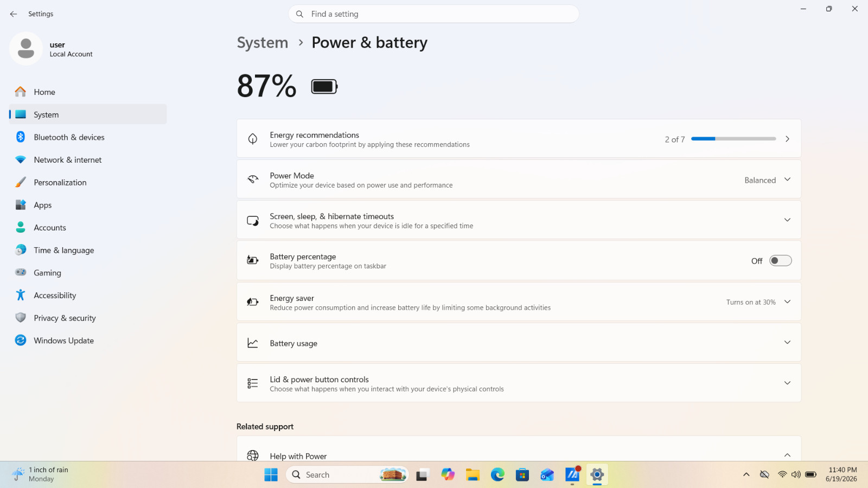Screen dimensions: 868x488
Task: Open Personalization settings
Action: [88, 183]
